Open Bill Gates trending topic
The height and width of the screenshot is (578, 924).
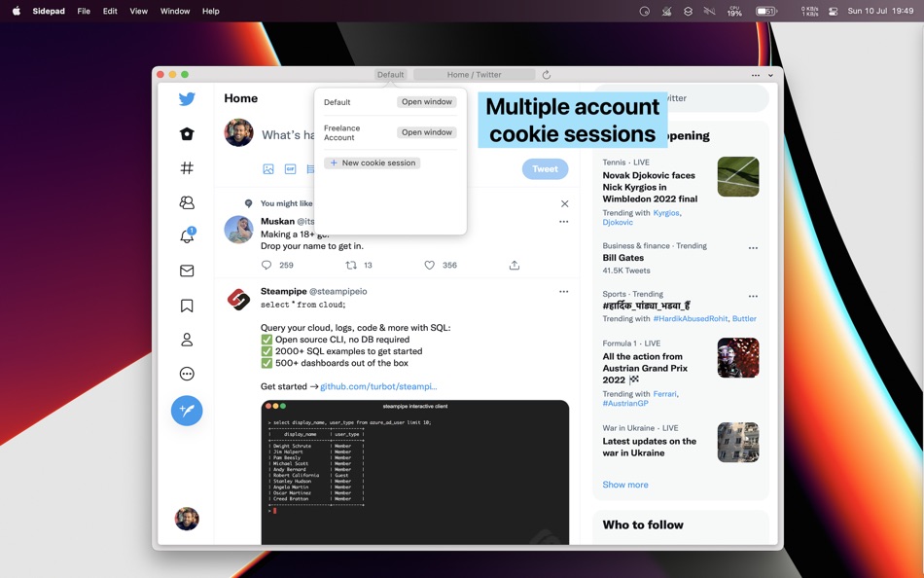(622, 258)
